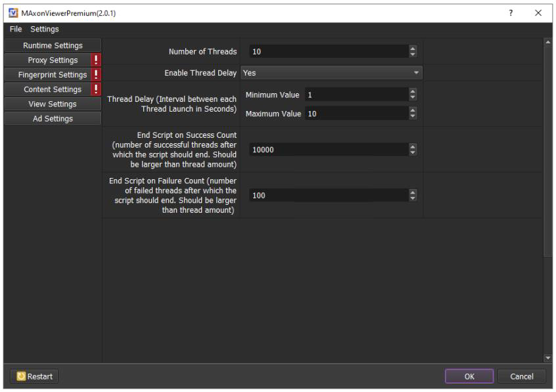Screen dimensions: 556x392
Task: Open the Settings menu
Action: (44, 29)
